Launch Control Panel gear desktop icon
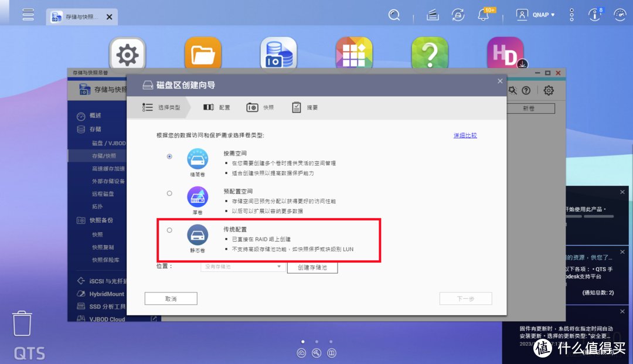Image resolution: width=633 pixels, height=364 pixels. 127,54
